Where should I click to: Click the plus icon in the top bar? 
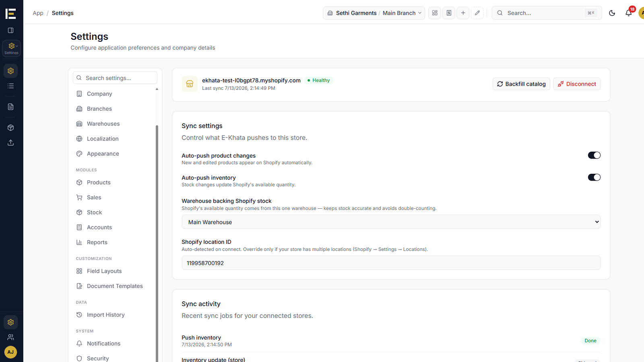(x=463, y=13)
